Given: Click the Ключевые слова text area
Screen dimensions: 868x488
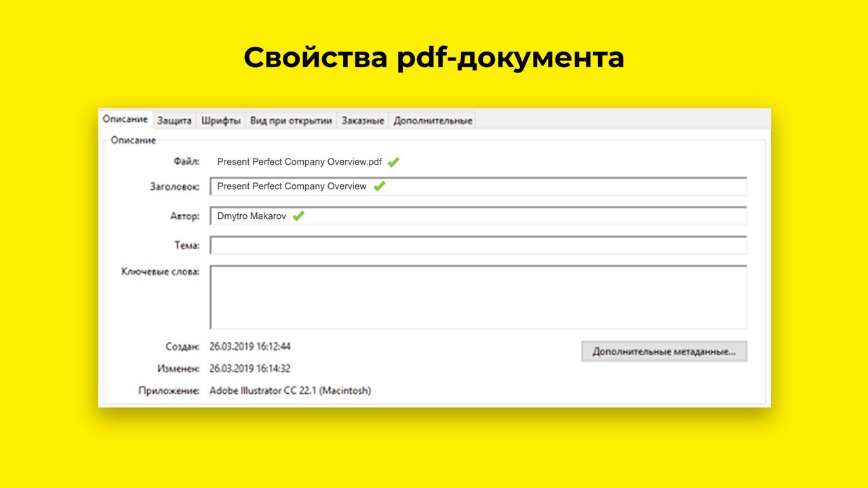Looking at the screenshot, I should tap(478, 298).
